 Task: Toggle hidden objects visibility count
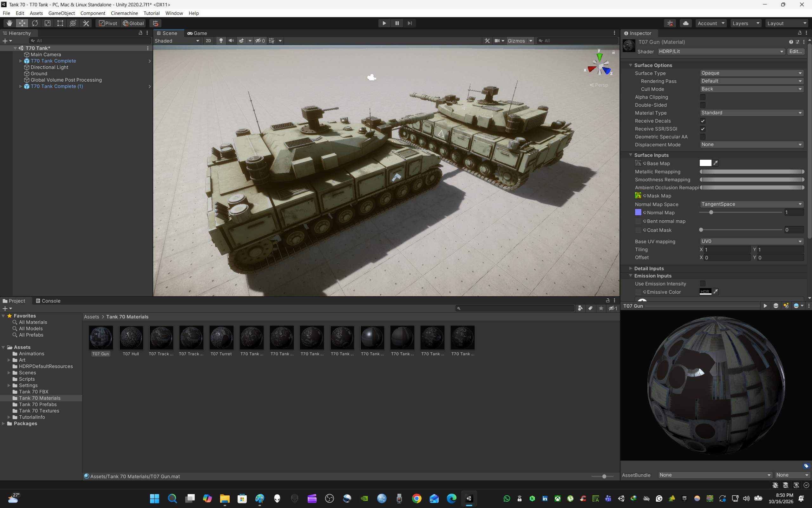260,41
